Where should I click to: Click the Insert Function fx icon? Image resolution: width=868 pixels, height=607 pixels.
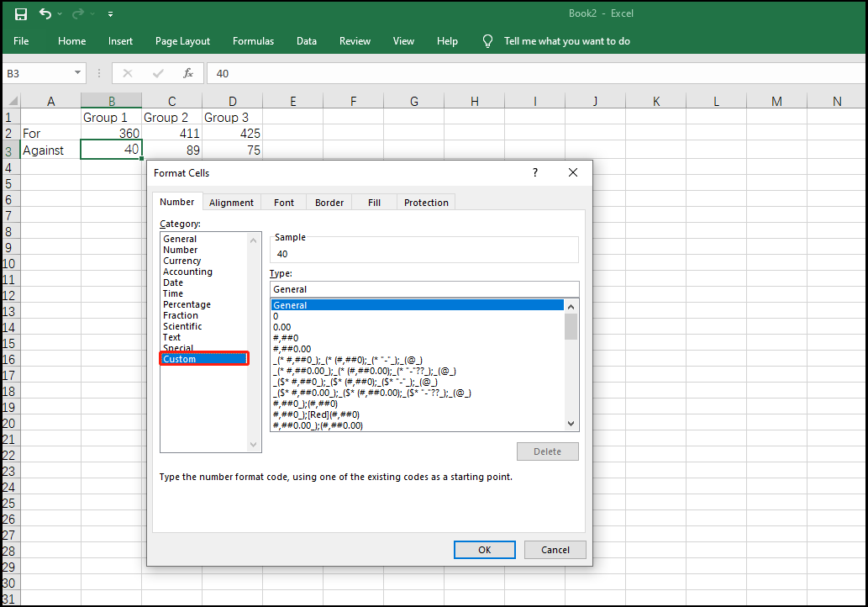[x=188, y=73]
